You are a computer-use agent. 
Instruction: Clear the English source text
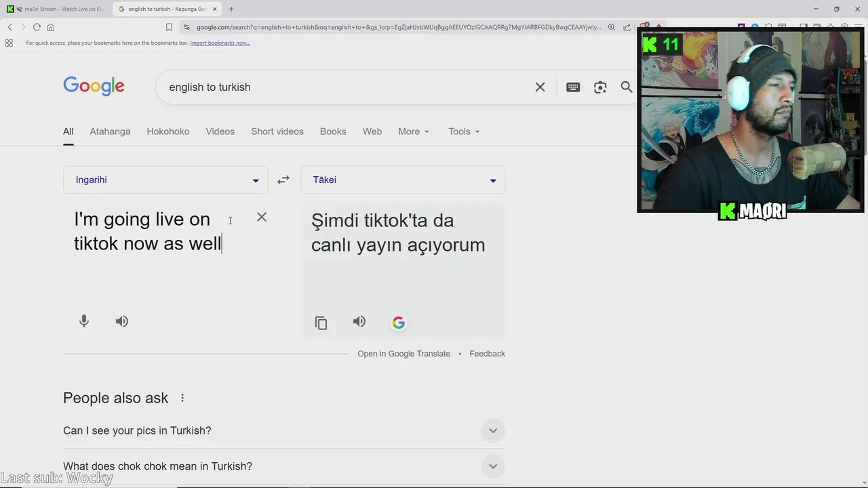[x=262, y=218]
